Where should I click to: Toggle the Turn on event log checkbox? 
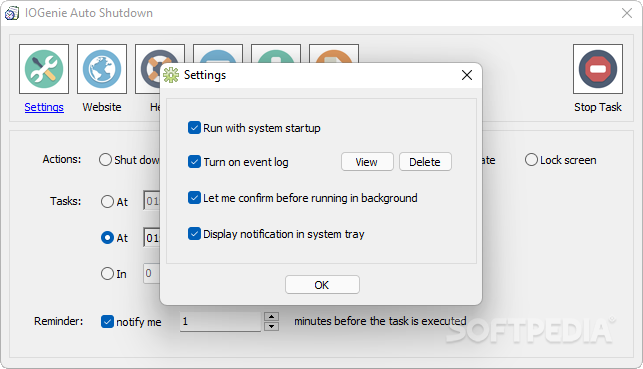pos(194,162)
